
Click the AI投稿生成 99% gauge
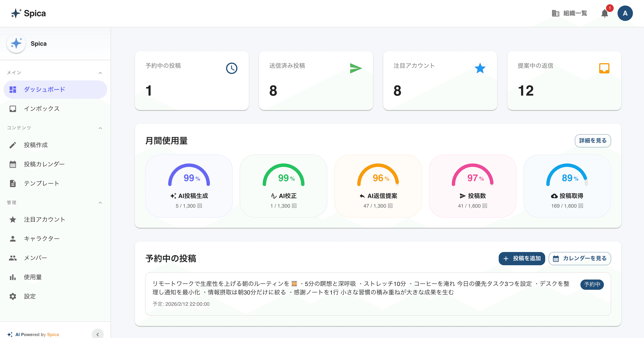(189, 178)
